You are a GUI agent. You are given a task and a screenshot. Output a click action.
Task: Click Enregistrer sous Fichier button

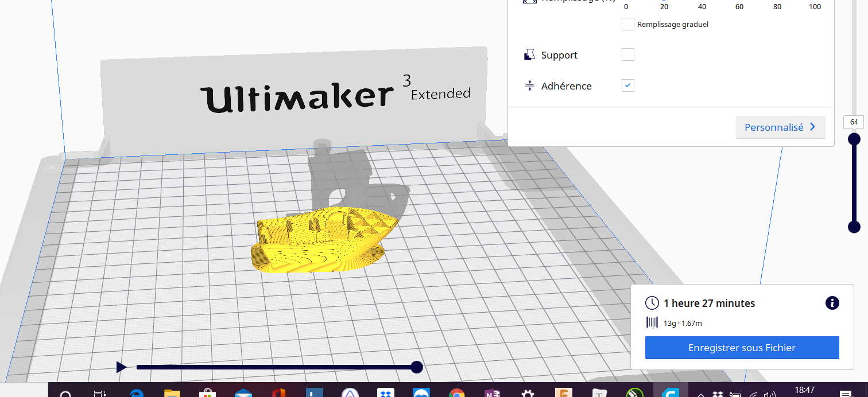742,348
